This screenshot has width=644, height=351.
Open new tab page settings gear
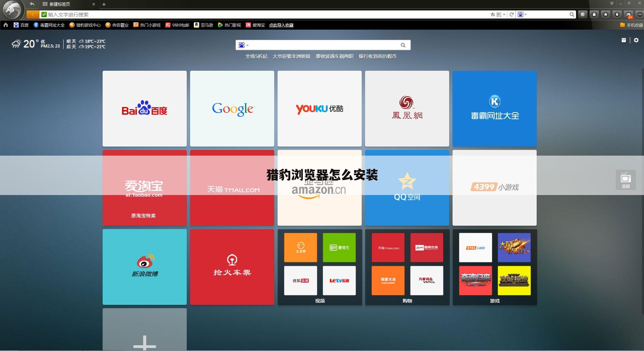[636, 40]
